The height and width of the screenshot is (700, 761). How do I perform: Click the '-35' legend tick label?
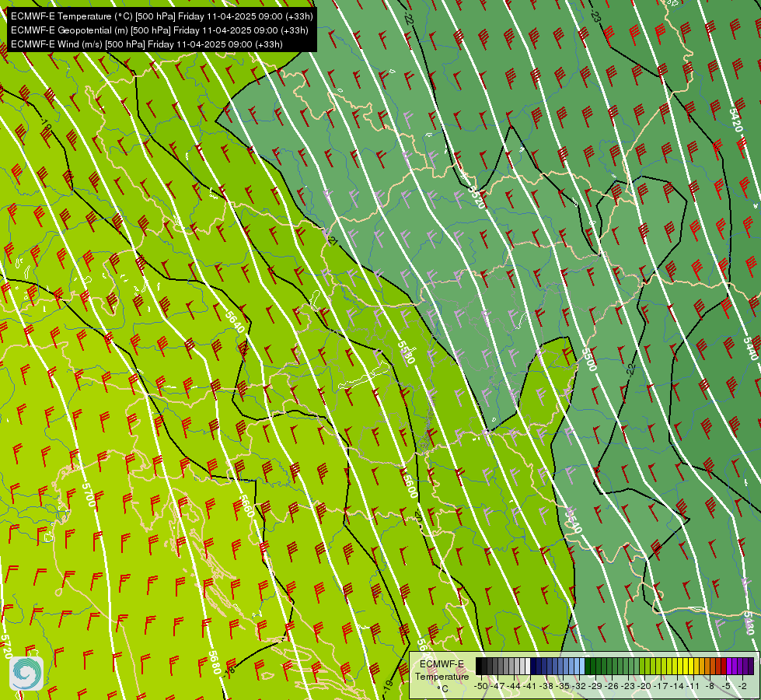pyautogui.click(x=563, y=686)
